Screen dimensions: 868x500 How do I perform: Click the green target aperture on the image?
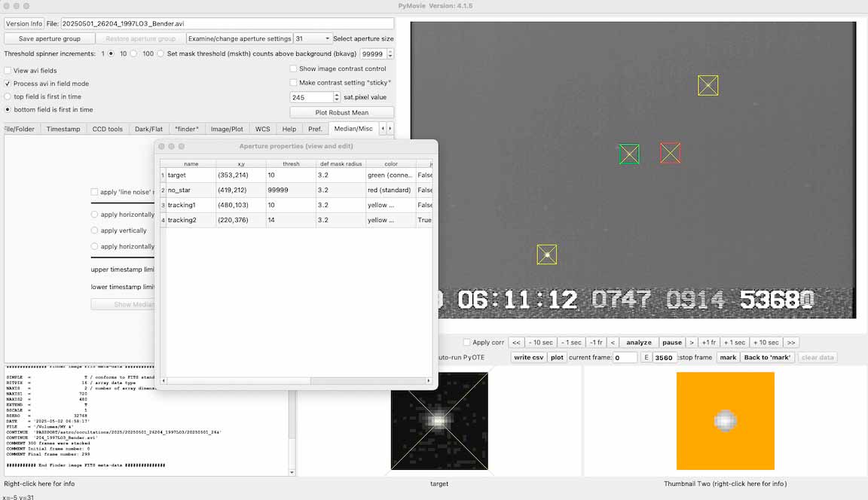629,154
